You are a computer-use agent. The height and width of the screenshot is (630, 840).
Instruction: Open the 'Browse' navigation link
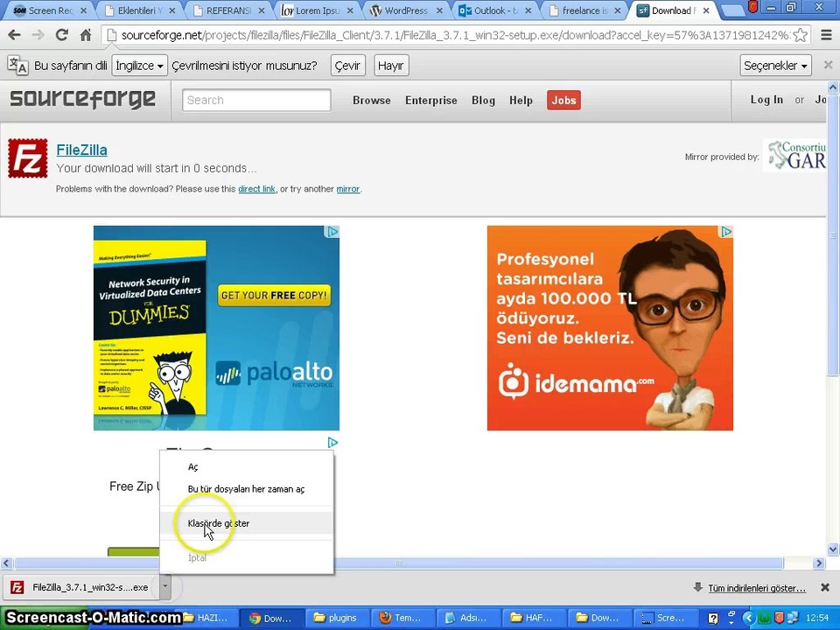(x=372, y=100)
